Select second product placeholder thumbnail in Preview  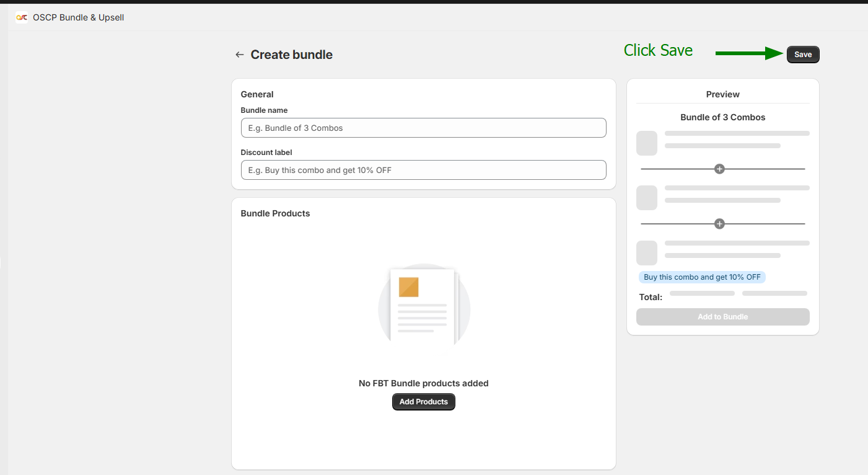(x=647, y=198)
